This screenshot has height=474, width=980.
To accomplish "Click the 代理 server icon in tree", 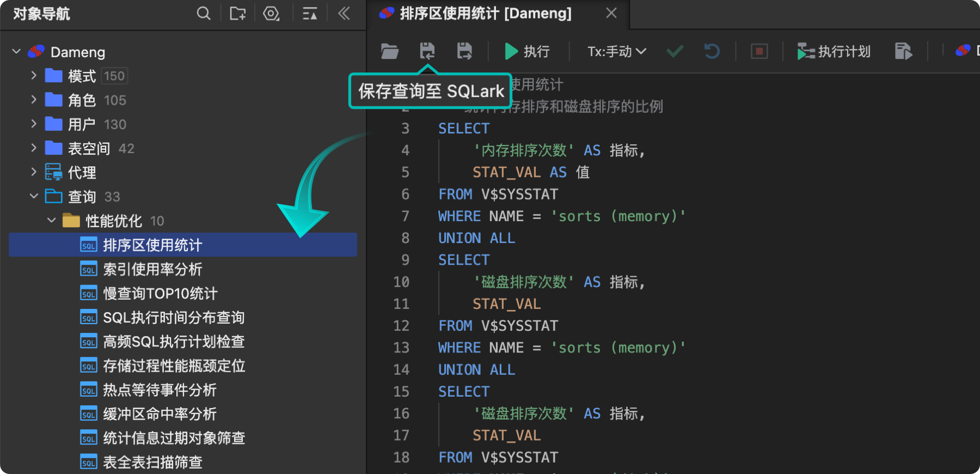I will (53, 172).
